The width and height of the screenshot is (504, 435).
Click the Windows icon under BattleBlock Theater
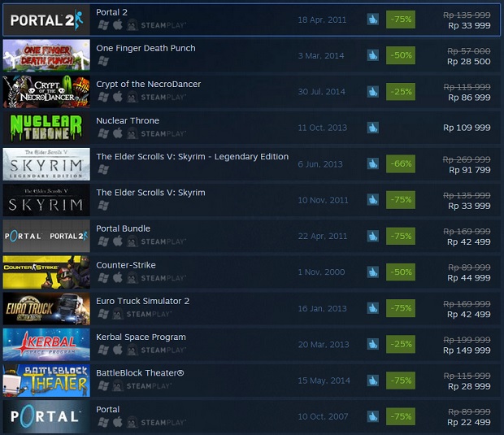coord(103,385)
